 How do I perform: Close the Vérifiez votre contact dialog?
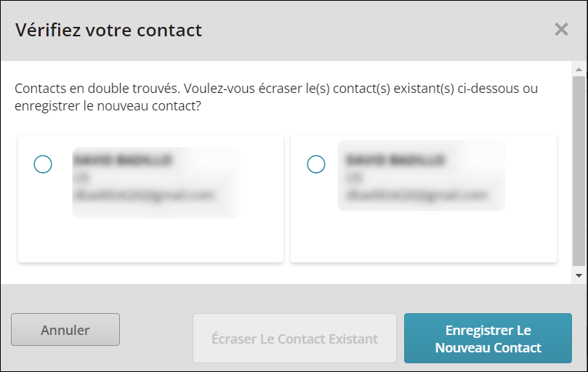coord(561,29)
